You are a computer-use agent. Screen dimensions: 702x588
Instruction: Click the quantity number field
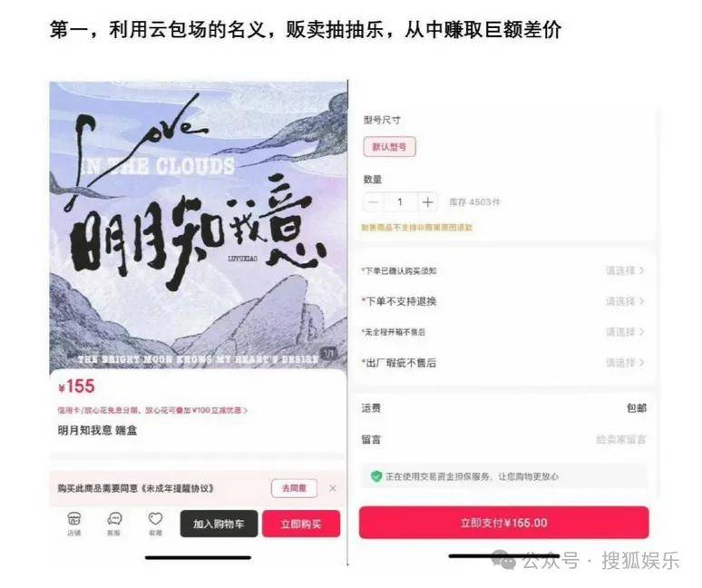click(x=400, y=202)
